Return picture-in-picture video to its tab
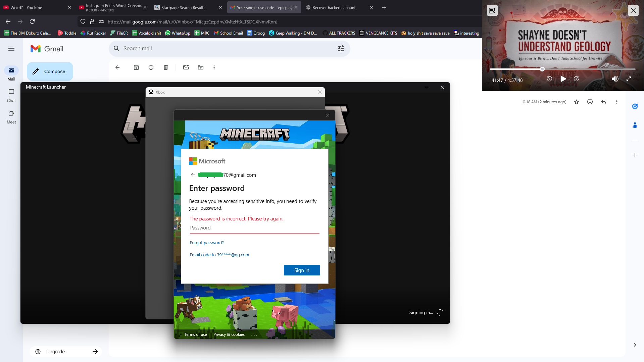644x362 pixels. tap(492, 10)
